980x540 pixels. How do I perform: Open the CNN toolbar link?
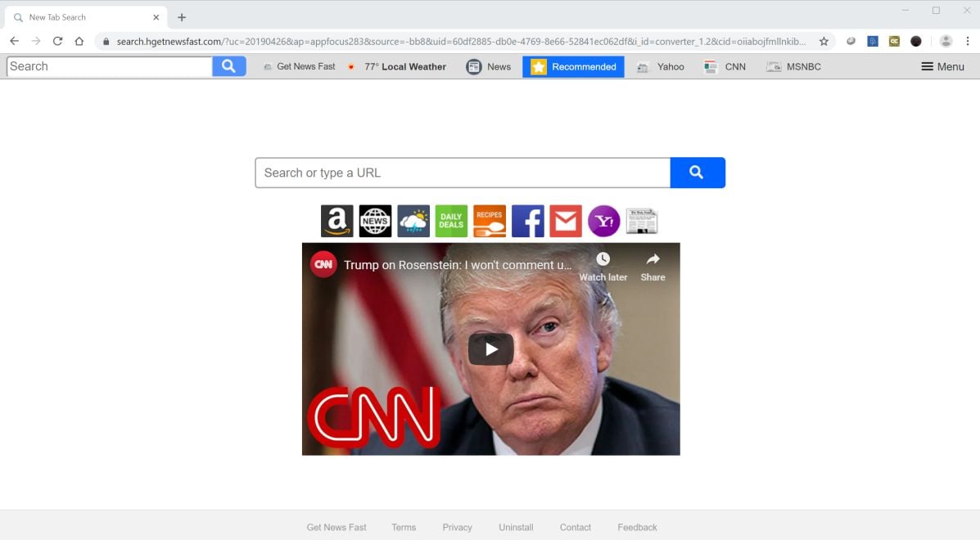click(x=725, y=67)
